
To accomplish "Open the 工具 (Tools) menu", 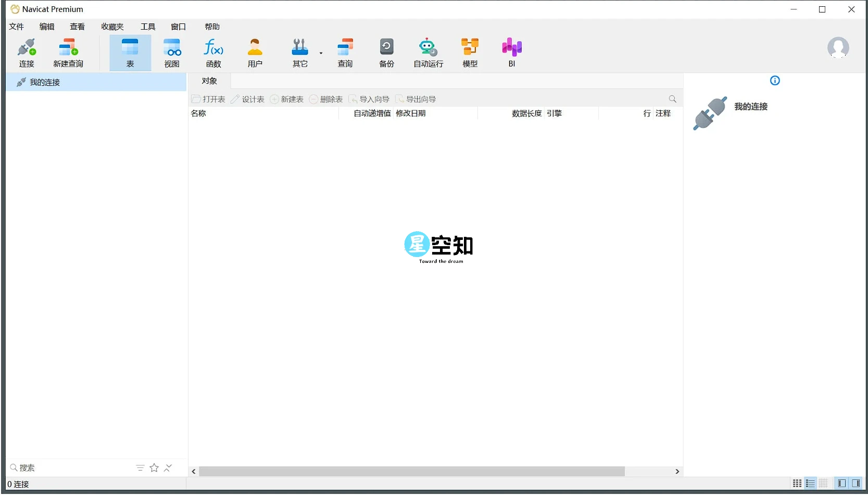I will 147,27.
